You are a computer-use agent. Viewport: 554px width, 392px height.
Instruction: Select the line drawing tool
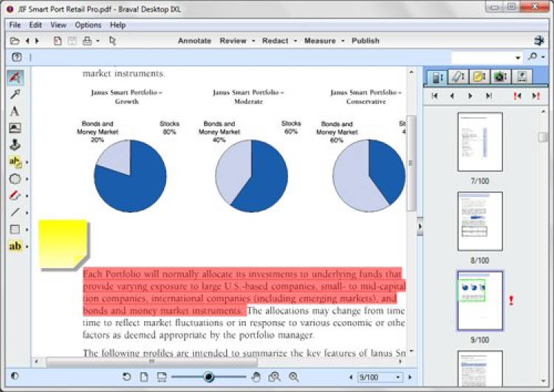click(x=15, y=213)
